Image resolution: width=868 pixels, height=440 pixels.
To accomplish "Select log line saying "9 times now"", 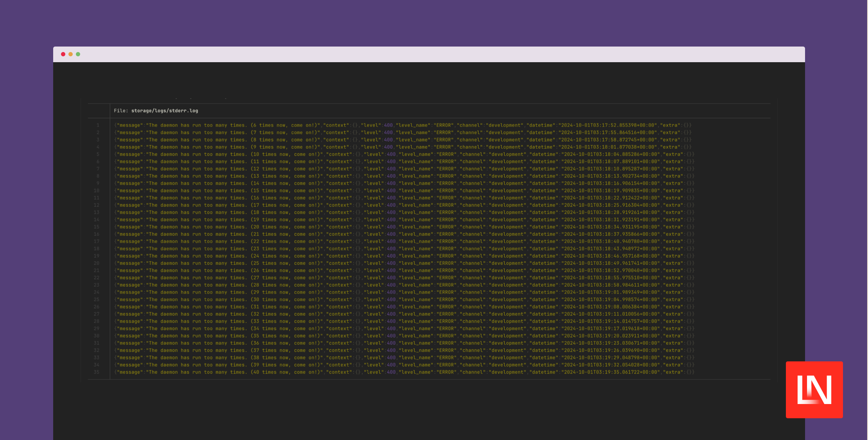I will point(403,147).
